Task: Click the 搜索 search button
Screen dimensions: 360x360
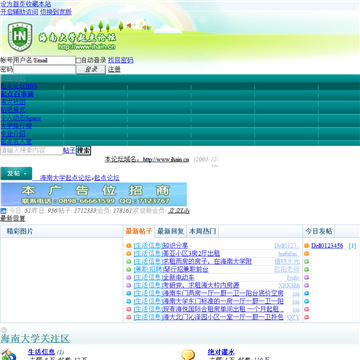Action: click(83, 150)
